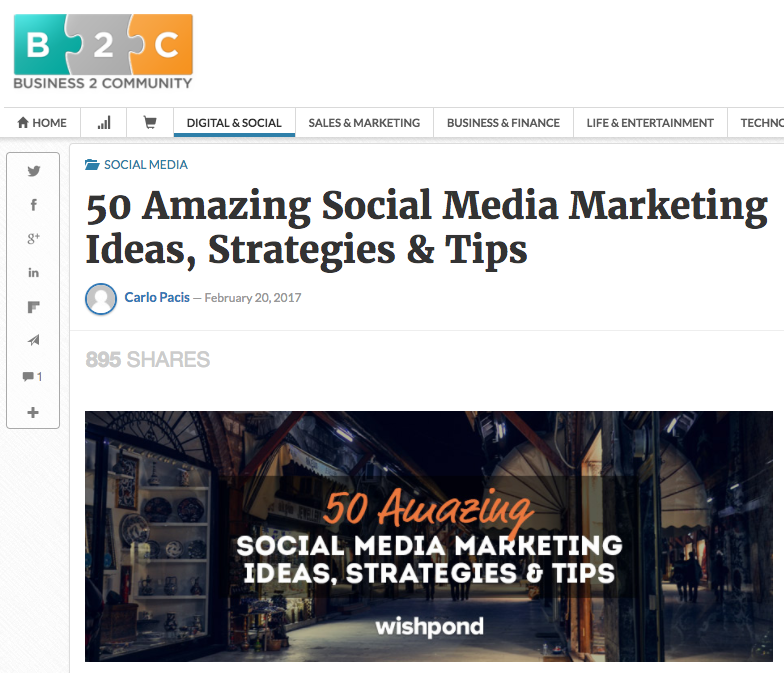The height and width of the screenshot is (673, 784).
Task: Share article on Google Plus
Action: click(34, 238)
